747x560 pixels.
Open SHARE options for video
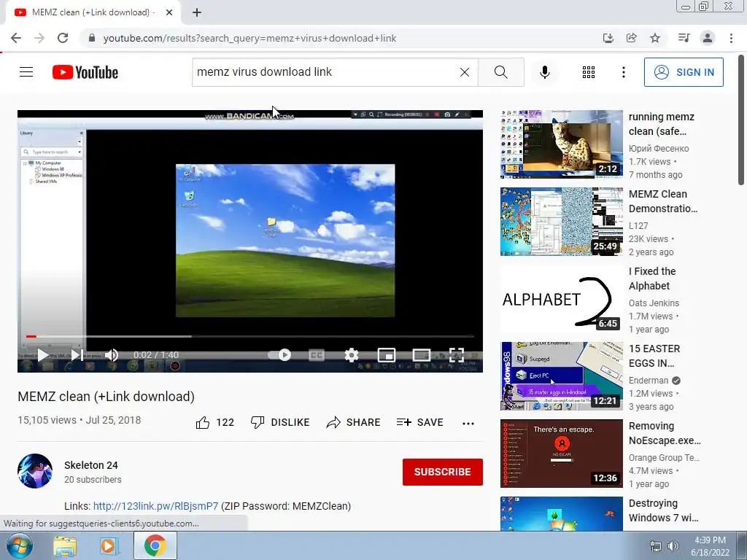[353, 422]
